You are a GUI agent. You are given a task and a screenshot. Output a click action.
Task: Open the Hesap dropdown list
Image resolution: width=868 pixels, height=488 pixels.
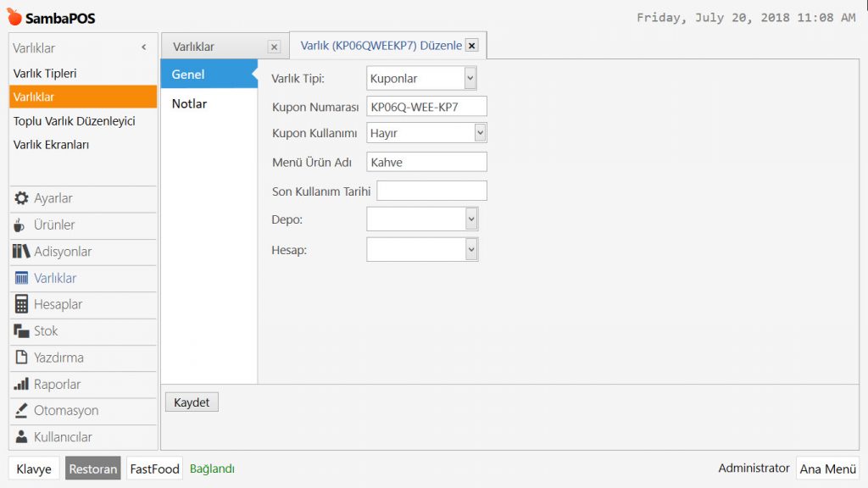point(471,249)
